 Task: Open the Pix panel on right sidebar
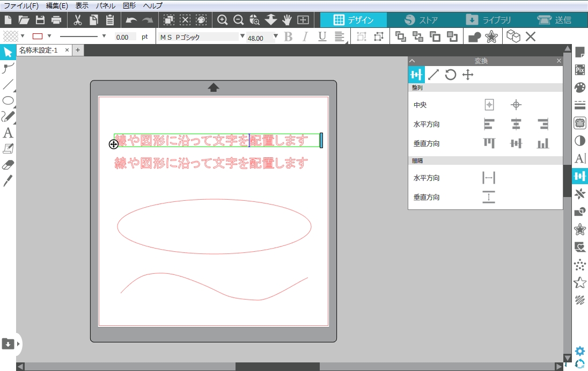[579, 70]
